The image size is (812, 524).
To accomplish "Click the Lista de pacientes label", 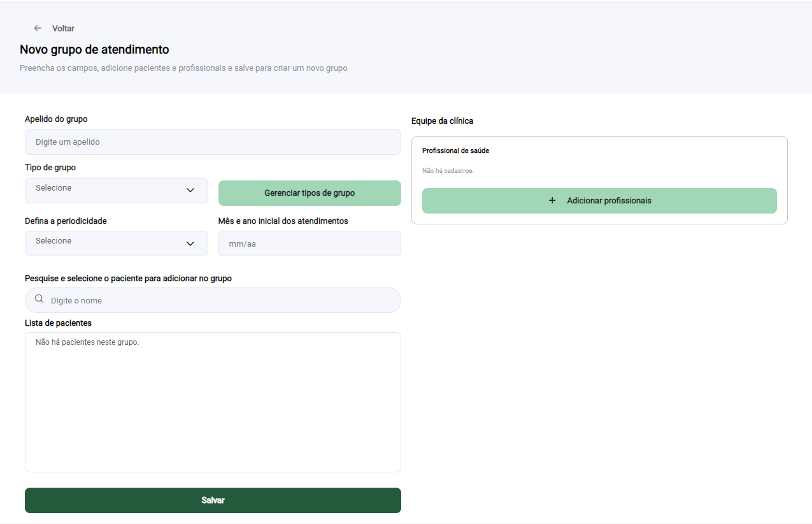I will coord(58,323).
